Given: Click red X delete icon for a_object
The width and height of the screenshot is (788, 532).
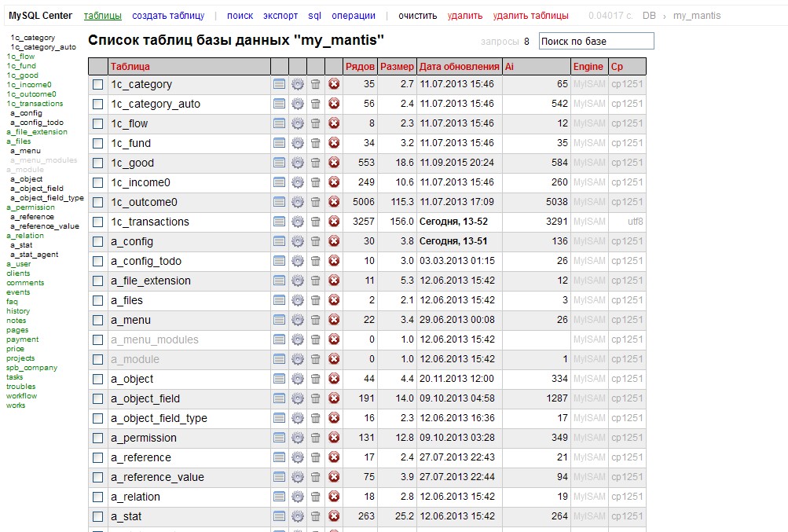Looking at the screenshot, I should click(334, 379).
